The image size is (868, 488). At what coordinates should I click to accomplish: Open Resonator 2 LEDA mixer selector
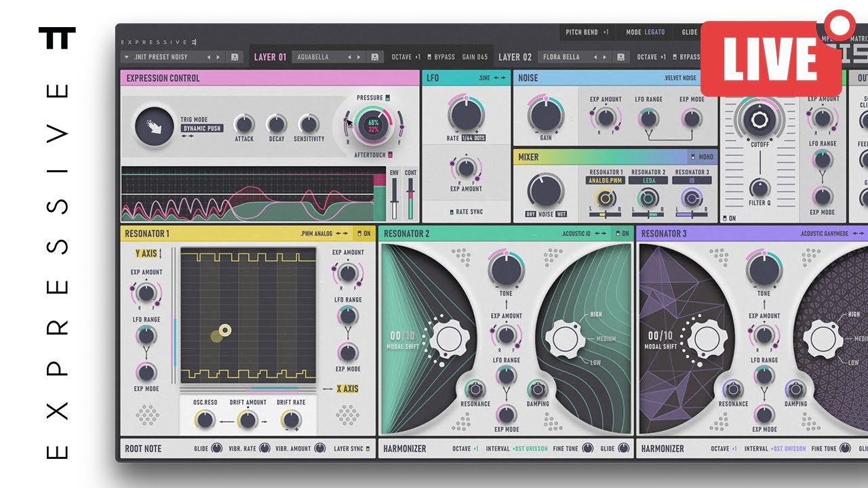[648, 180]
